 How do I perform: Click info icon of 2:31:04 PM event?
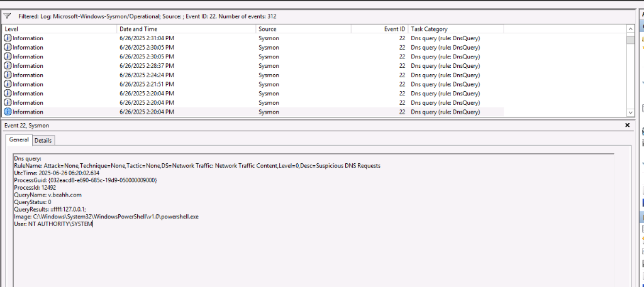pyautogui.click(x=8, y=38)
